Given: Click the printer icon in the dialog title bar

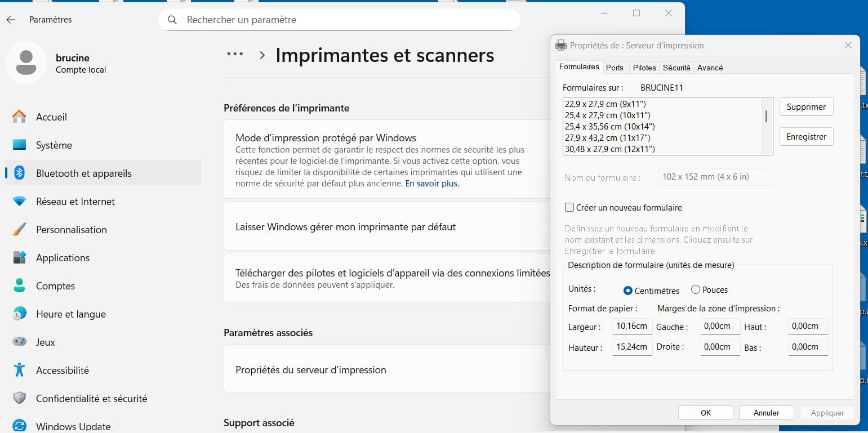Looking at the screenshot, I should click(x=561, y=46).
